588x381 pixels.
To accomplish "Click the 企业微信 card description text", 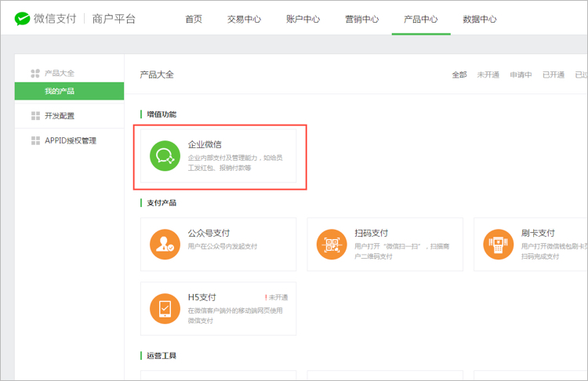I will [235, 163].
